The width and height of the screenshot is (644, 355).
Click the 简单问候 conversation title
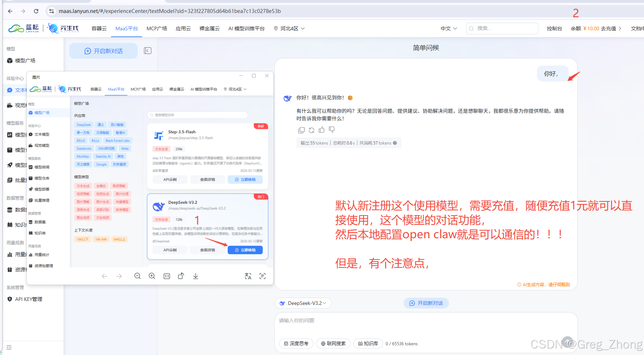tap(426, 48)
